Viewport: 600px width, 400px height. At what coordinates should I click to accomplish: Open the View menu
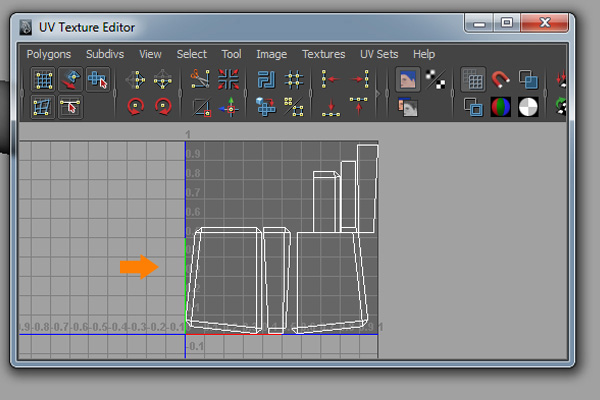[150, 54]
